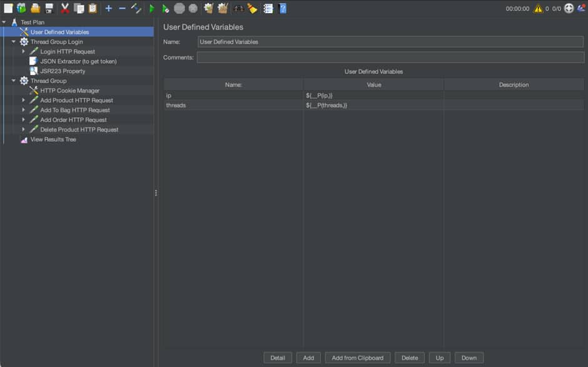Screen dimensions: 588x367
Task: Click the yellow warning log icon
Action: pyautogui.click(x=537, y=8)
